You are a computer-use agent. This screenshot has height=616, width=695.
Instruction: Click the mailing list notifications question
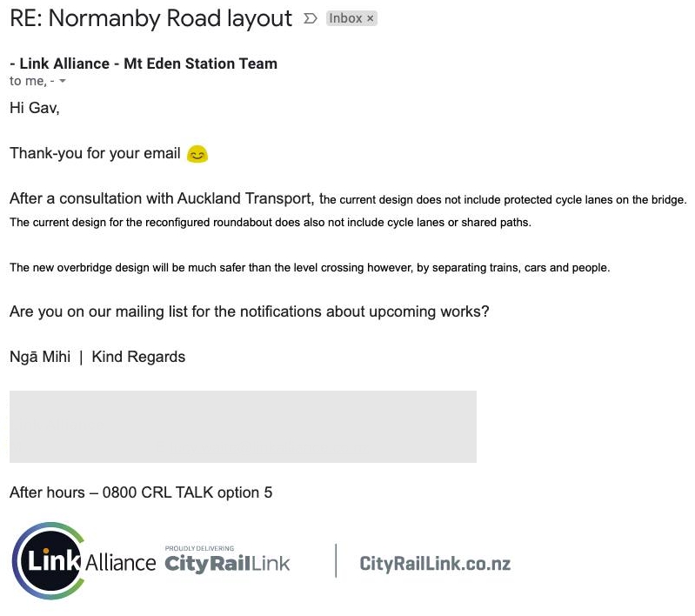249,311
